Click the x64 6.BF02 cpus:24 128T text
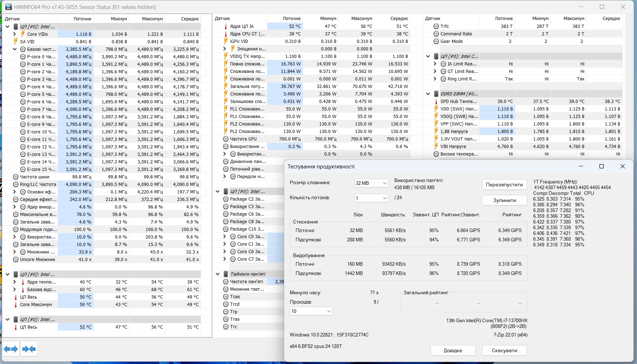This screenshot has height=364, width=637. tap(316, 346)
